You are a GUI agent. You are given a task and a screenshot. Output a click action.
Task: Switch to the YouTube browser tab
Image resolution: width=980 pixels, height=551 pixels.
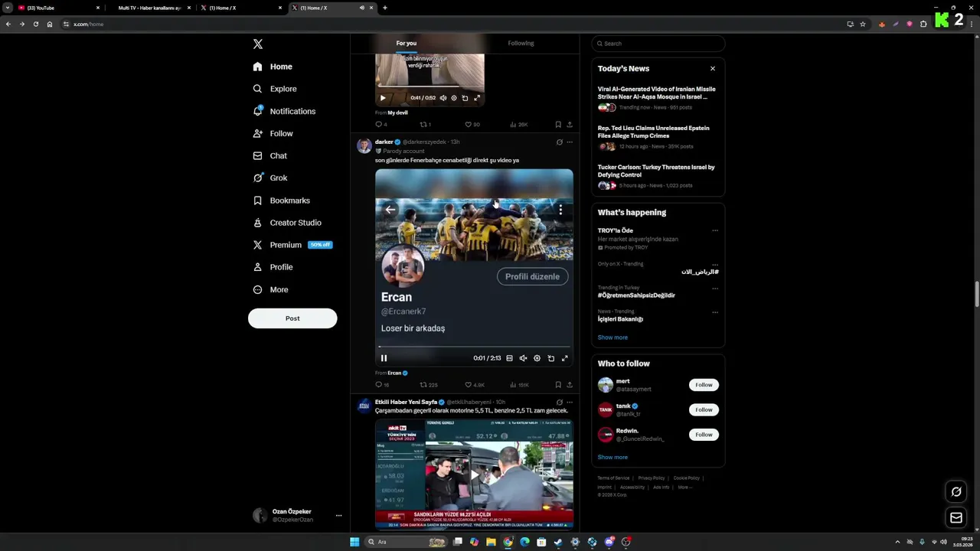(57, 8)
